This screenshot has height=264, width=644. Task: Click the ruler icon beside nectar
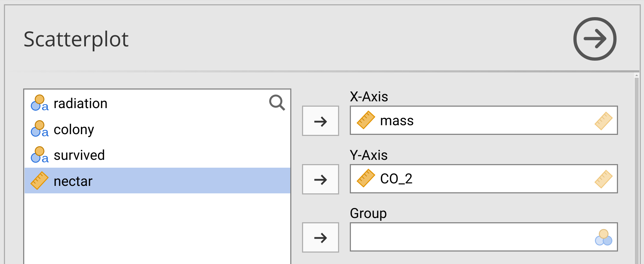click(x=40, y=181)
